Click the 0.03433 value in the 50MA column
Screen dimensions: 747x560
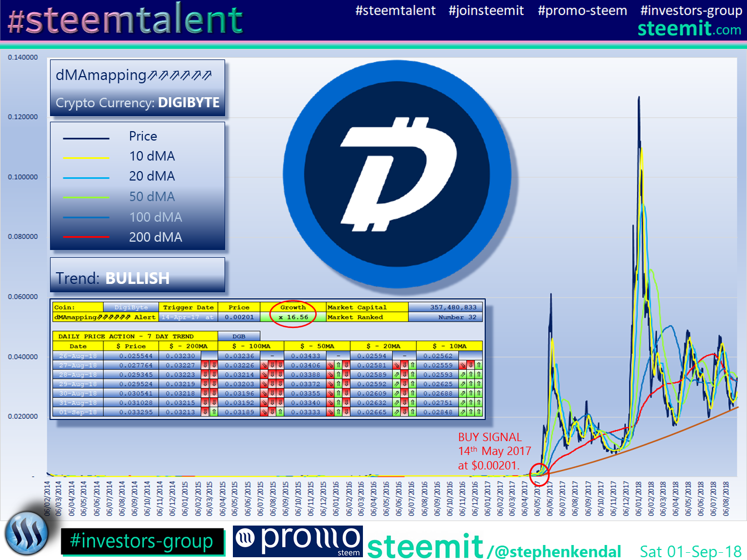(x=305, y=356)
